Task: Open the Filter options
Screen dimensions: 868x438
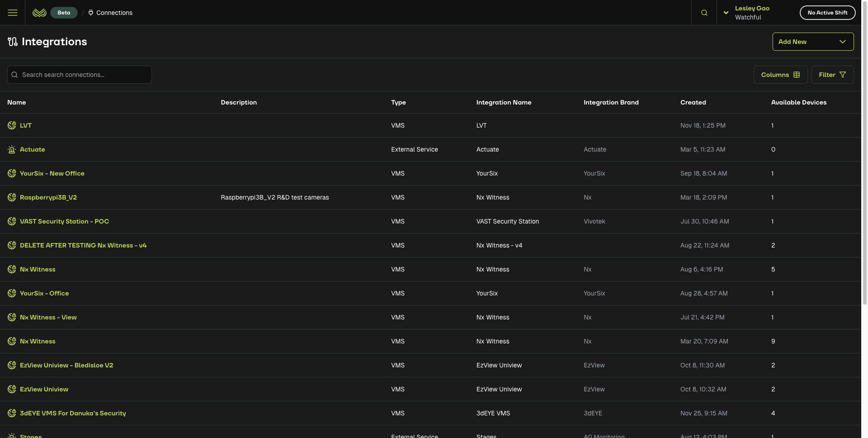Action: (x=832, y=75)
